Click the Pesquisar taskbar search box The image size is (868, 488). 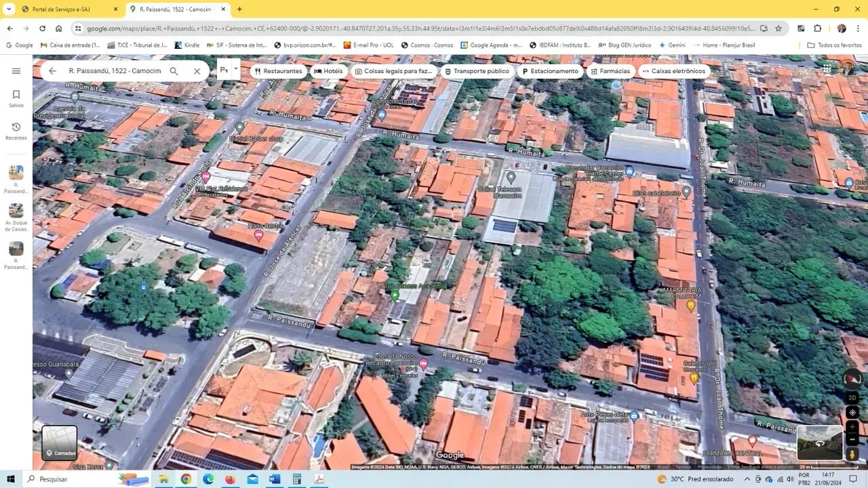pos(86,479)
